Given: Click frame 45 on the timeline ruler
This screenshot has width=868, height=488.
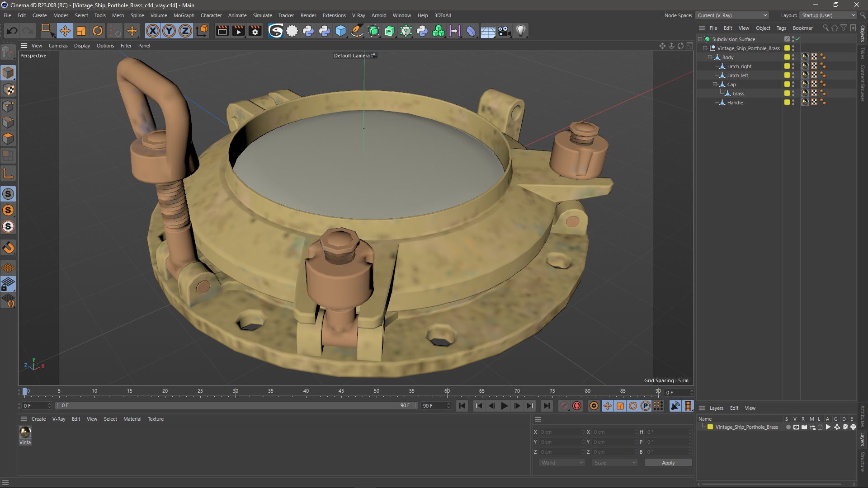Looking at the screenshot, I should (341, 391).
